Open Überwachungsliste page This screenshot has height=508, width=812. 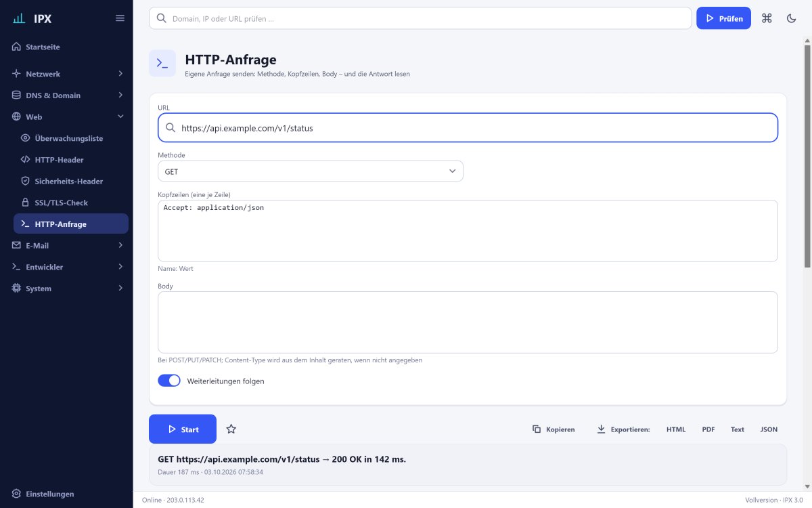pyautogui.click(x=71, y=138)
